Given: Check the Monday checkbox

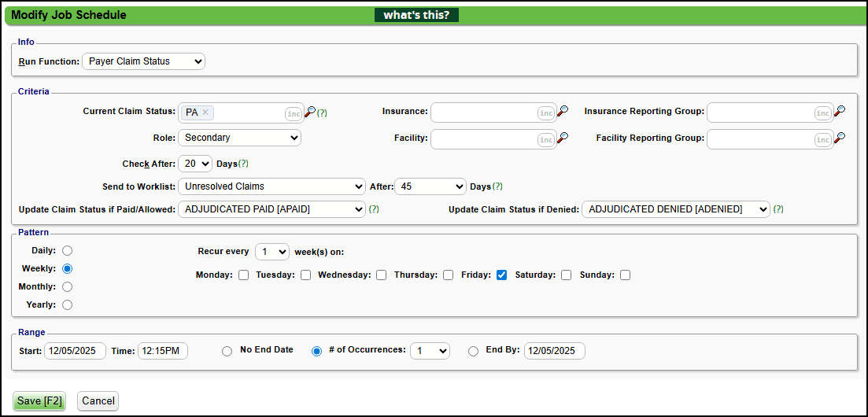Looking at the screenshot, I should (243, 275).
